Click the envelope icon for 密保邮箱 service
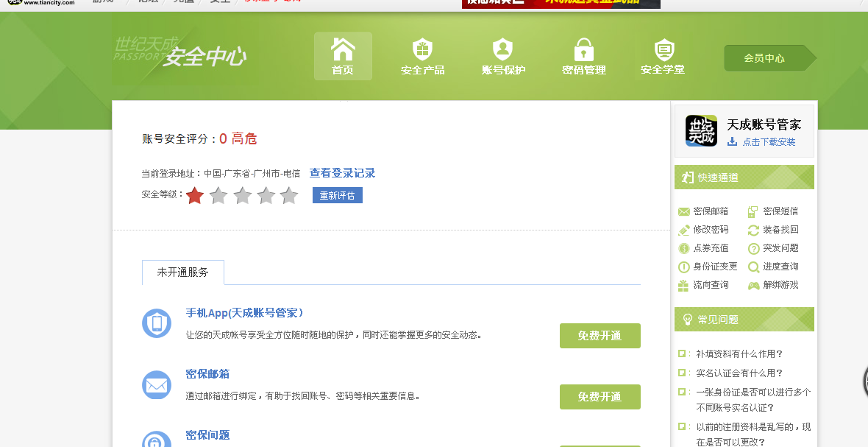 157,385
